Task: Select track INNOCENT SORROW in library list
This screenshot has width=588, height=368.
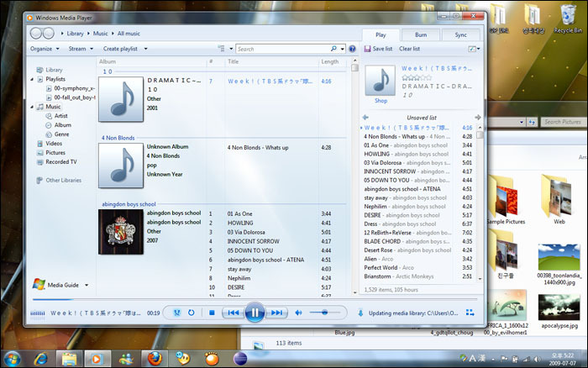Action: click(253, 242)
